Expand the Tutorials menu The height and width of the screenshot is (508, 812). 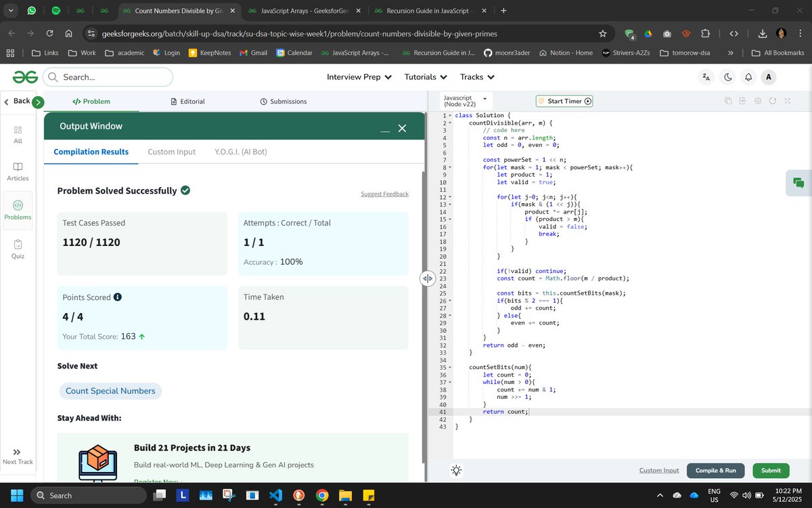[426, 77]
